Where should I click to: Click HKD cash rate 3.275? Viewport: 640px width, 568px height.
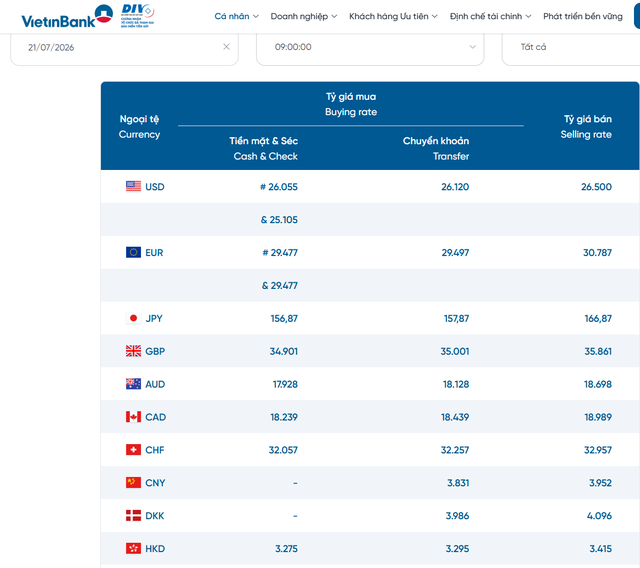[287, 549]
